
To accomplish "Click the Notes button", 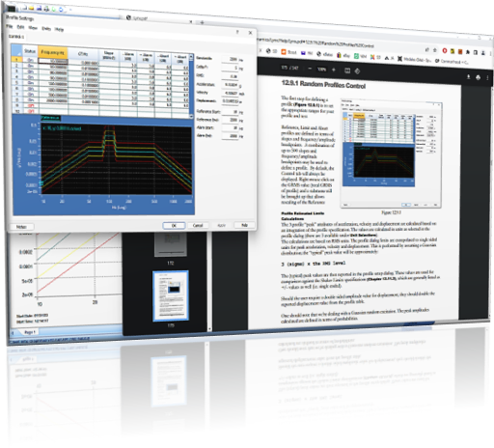I will 21,227.
